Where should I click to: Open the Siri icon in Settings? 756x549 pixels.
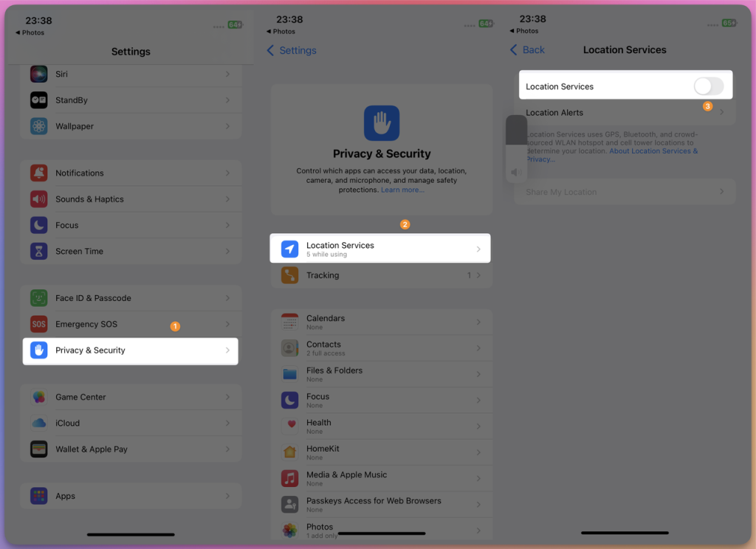39,75
